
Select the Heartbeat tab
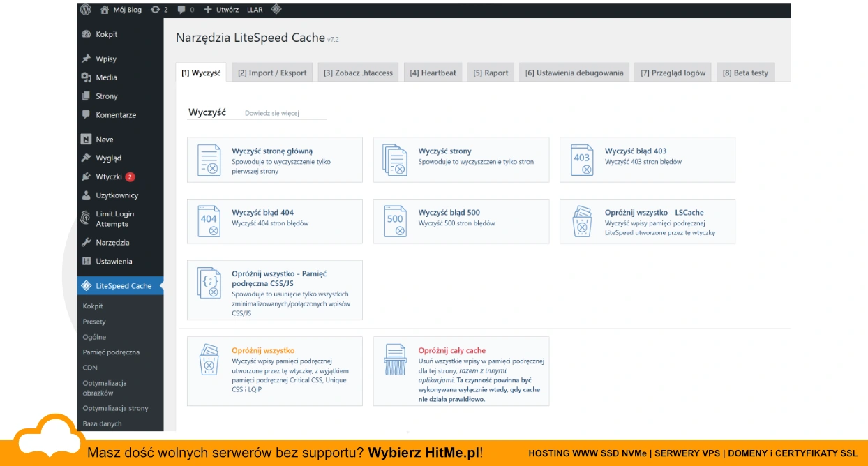click(x=433, y=73)
